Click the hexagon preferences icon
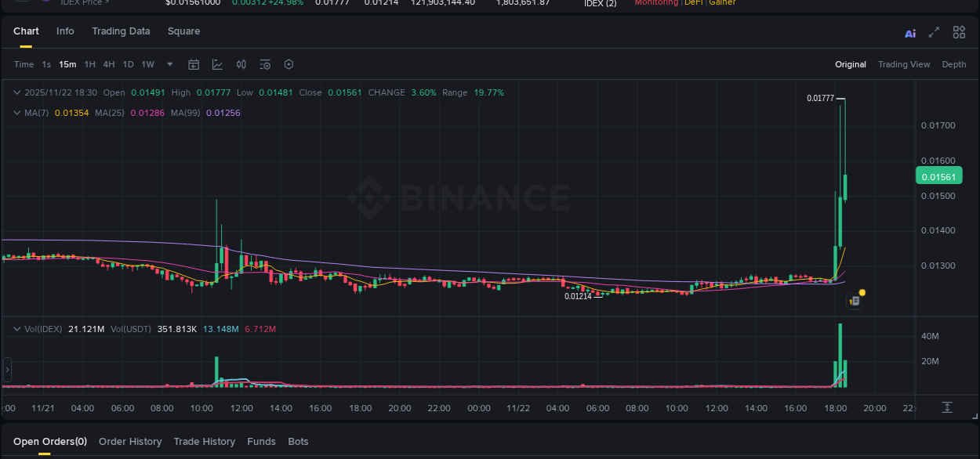Screen dimensions: 980x459 [x=289, y=64]
